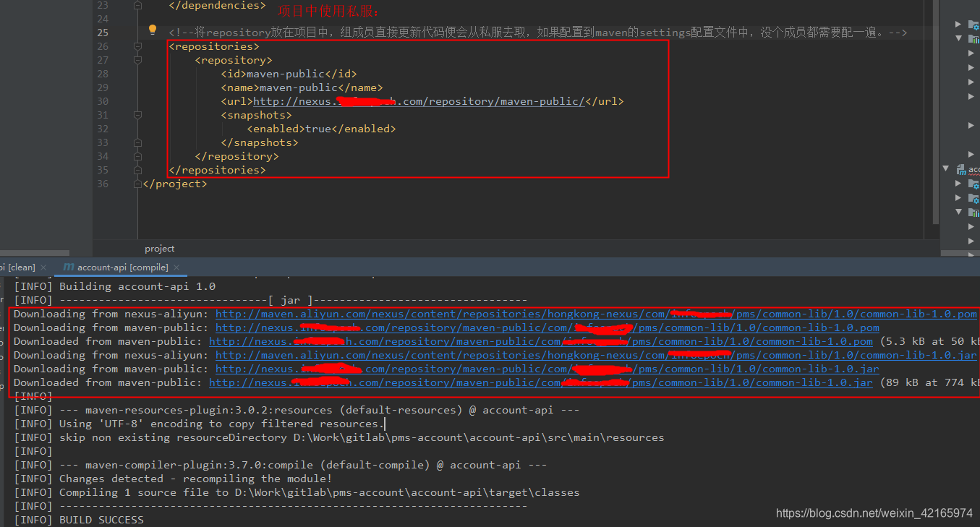The image size is (980, 527).
Task: Click line number 36 in the gutter
Action: point(102,184)
